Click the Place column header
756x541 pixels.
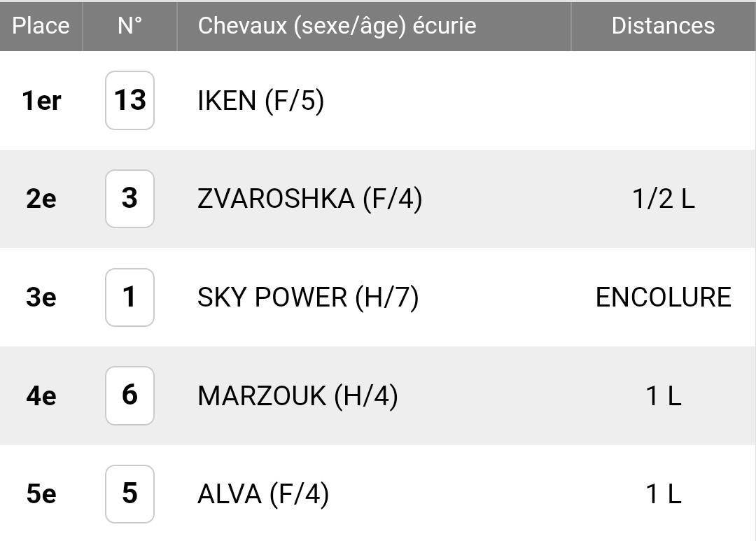41,26
